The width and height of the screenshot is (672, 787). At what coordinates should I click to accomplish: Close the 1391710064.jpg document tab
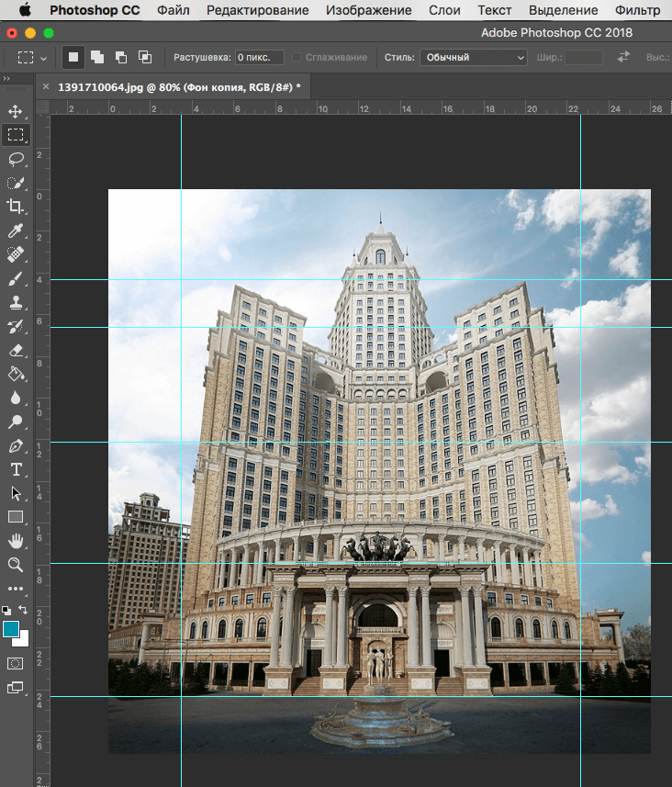tap(46, 86)
